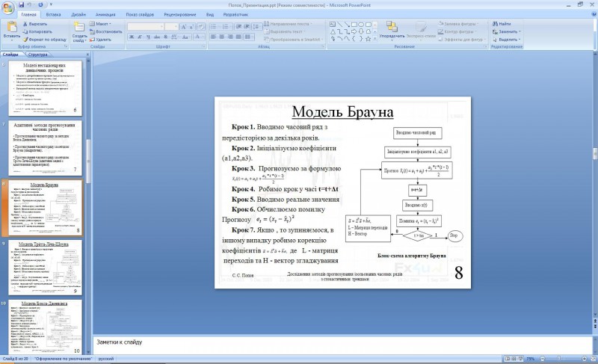Increase font size button
The width and height of the screenshot is (598, 364).
(x=184, y=27)
